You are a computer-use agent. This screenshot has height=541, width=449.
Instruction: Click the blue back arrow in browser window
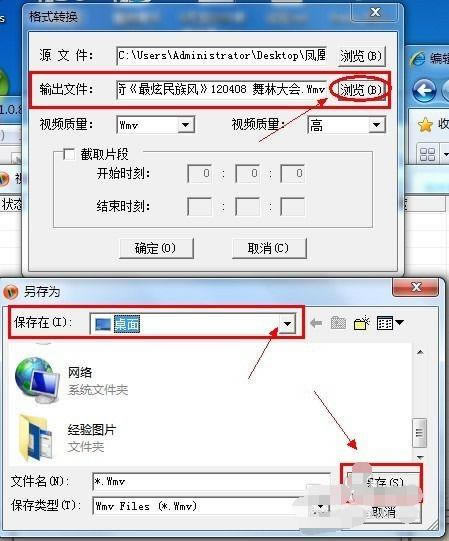(x=424, y=90)
